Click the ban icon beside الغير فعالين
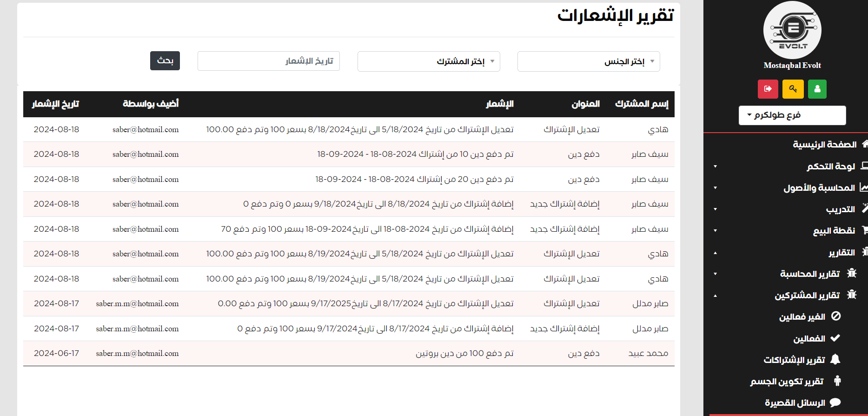 [x=835, y=316]
